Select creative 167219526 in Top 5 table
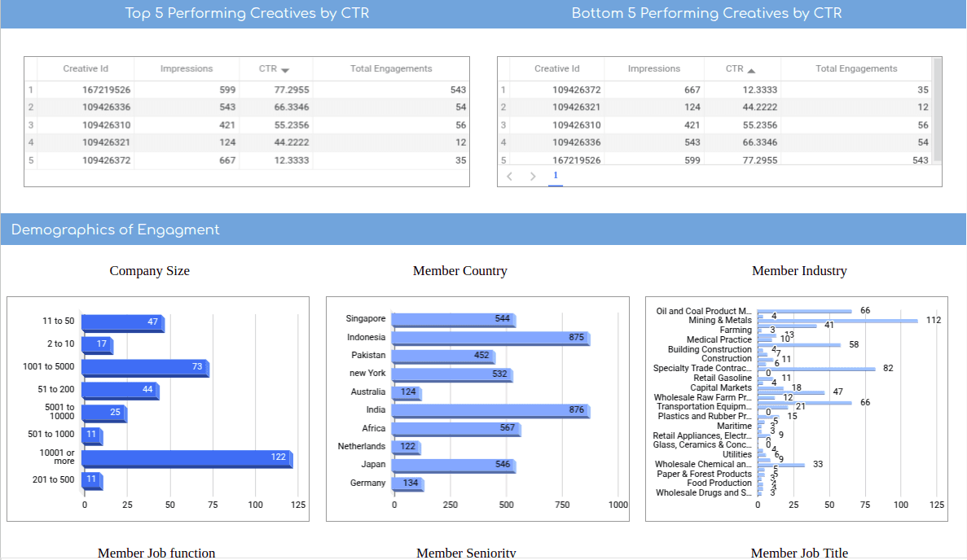Screen dimensions: 967x560 point(106,90)
